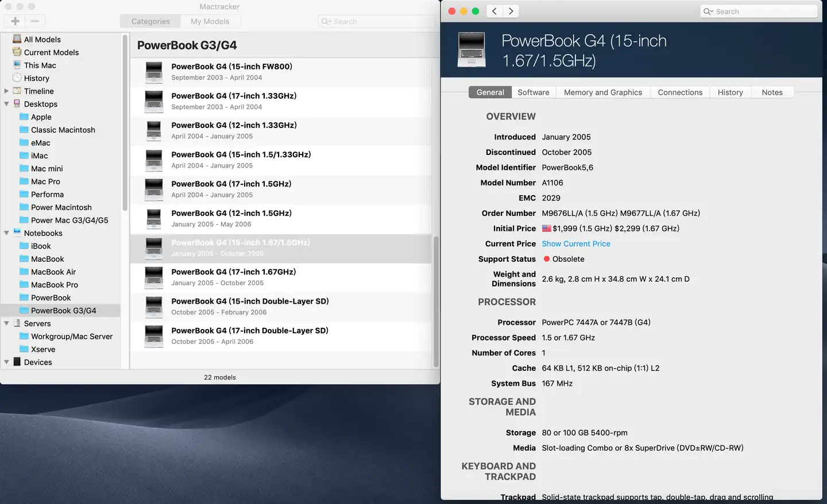The image size is (827, 504).
Task: Click the MacBook folder icon
Action: tap(24, 259)
